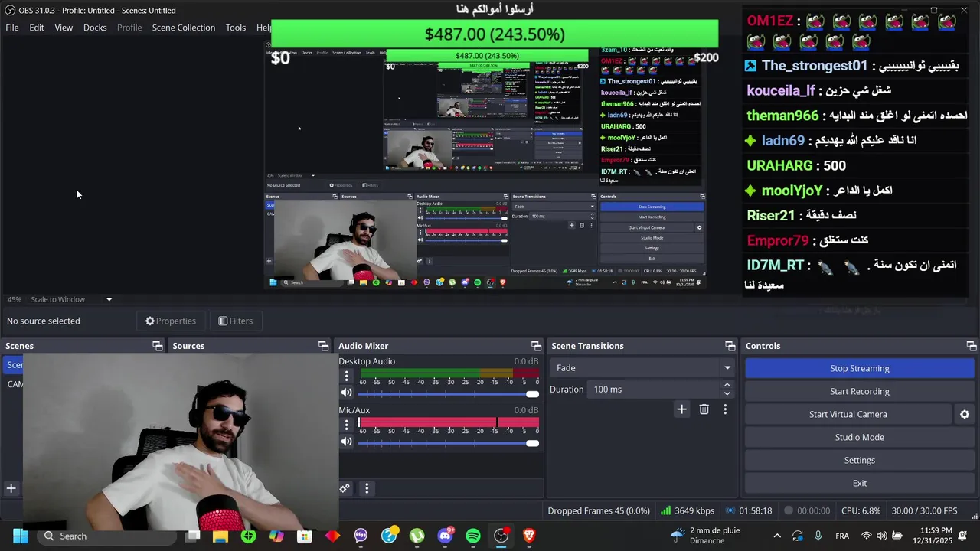
Task: Click the Exit button in Controls
Action: point(860,483)
